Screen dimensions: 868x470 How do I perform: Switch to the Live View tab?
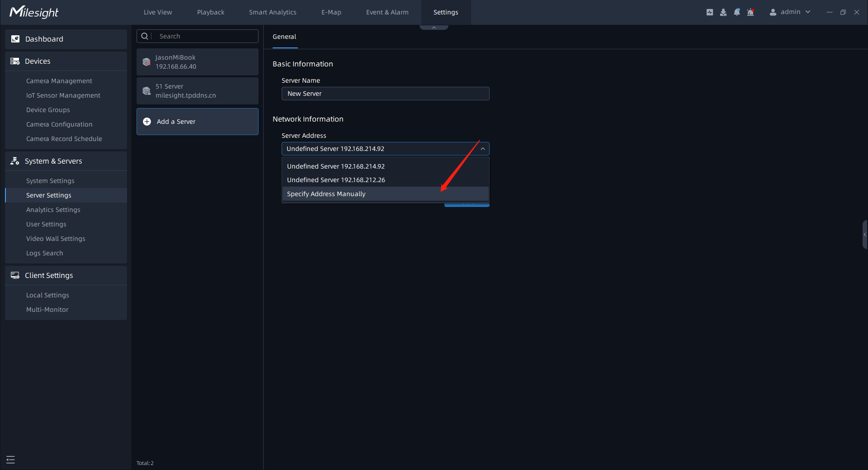click(158, 12)
